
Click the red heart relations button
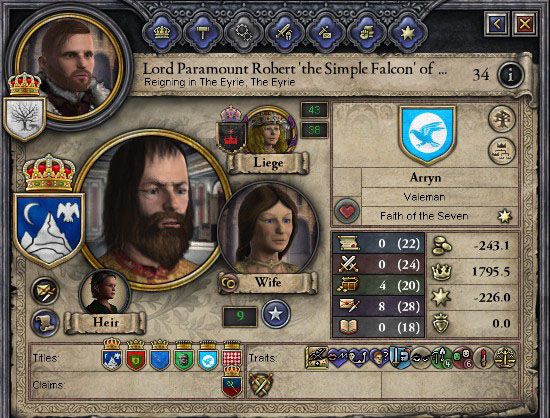point(347,211)
